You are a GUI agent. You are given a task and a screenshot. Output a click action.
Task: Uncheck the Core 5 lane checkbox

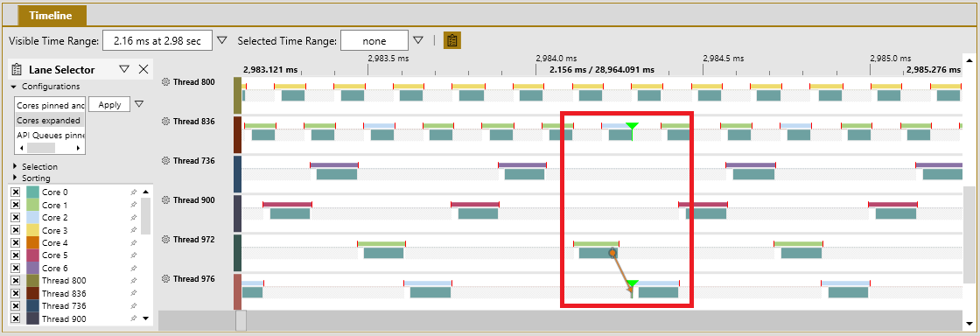coord(17,255)
